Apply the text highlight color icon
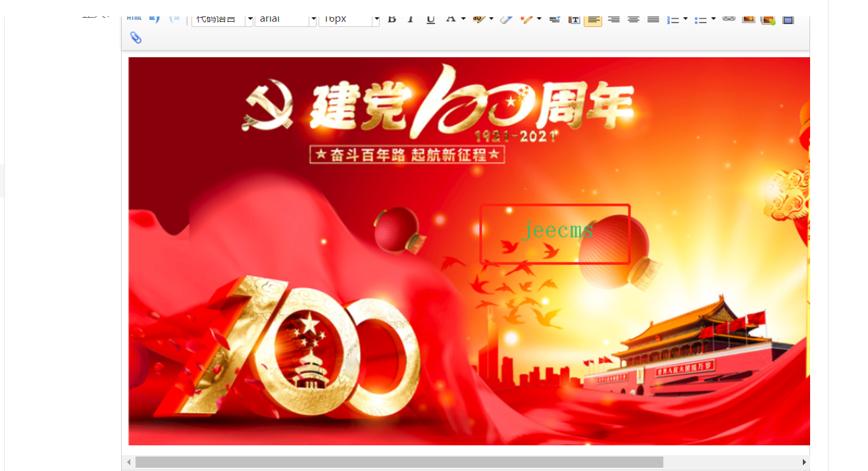 [479, 19]
